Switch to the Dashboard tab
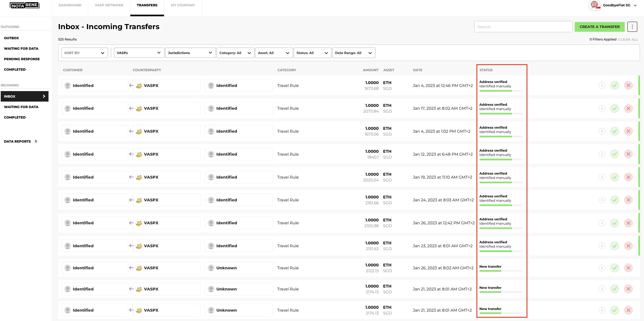 point(70,5)
